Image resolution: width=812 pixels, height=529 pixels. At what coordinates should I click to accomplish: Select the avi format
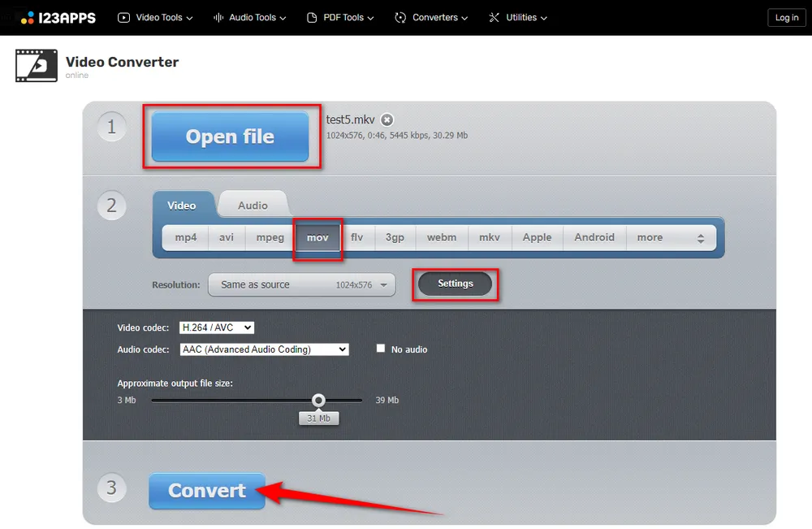(x=227, y=237)
